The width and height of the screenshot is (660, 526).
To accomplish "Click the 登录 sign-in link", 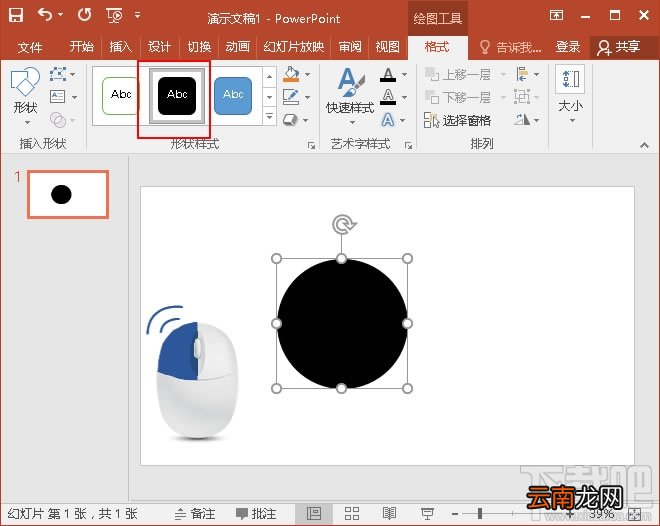I will 568,47.
